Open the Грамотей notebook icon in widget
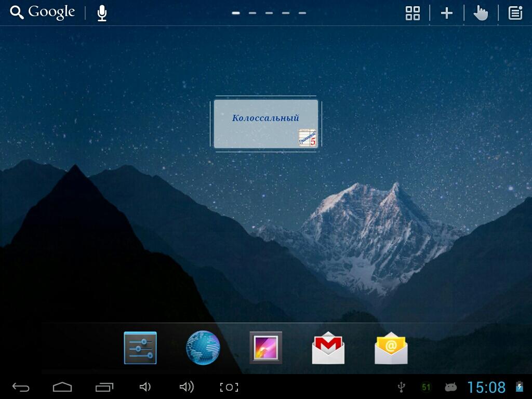The width and height of the screenshot is (532, 399). pyautogui.click(x=308, y=138)
